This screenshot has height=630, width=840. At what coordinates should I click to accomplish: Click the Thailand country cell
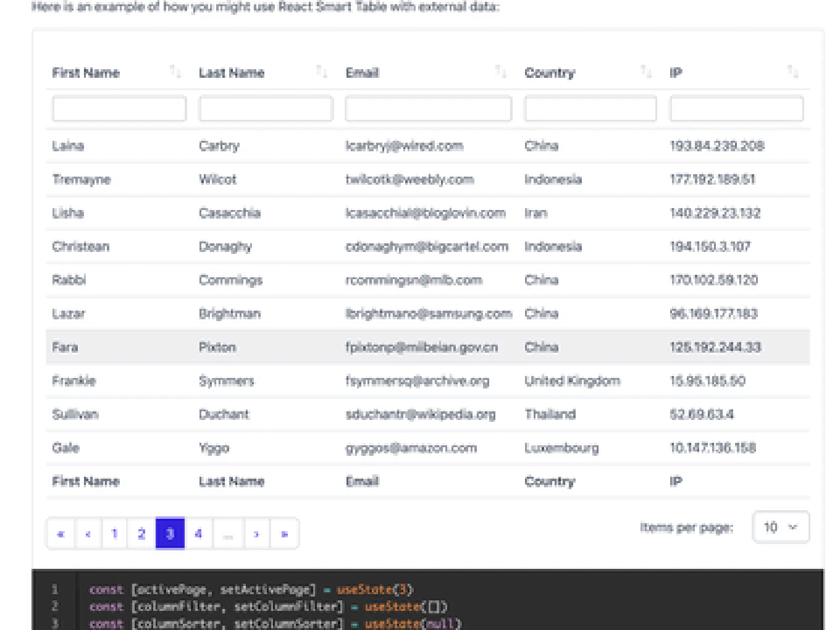point(550,414)
